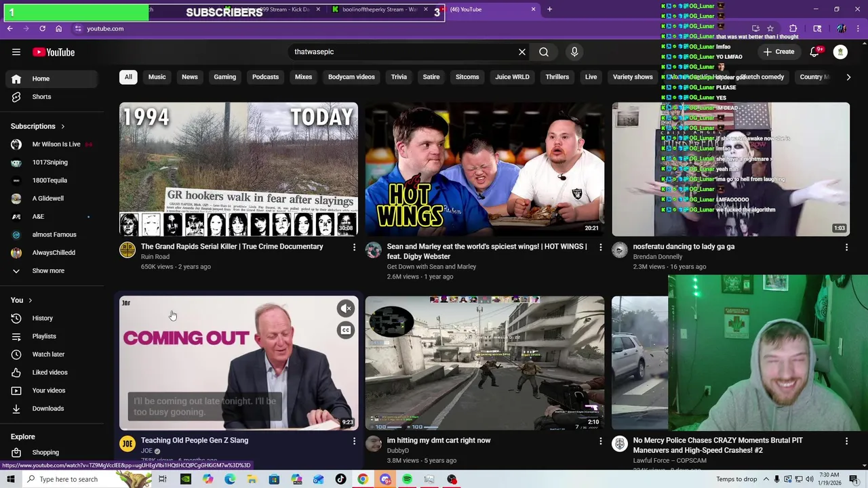Screen dimensions: 868x488
Task: Open the AlwaysChilledd subscription
Action: pyautogui.click(x=52, y=253)
